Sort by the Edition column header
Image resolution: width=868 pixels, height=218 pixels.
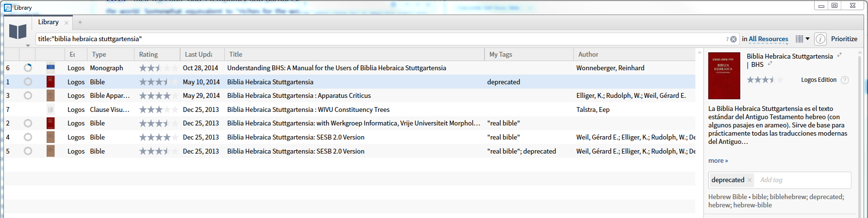pyautogui.click(x=76, y=54)
